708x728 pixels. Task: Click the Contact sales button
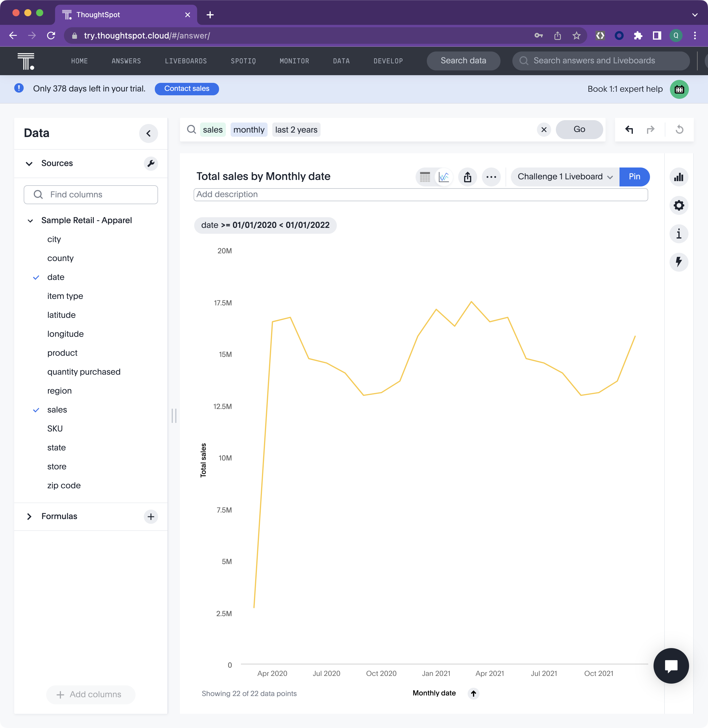pyautogui.click(x=187, y=88)
